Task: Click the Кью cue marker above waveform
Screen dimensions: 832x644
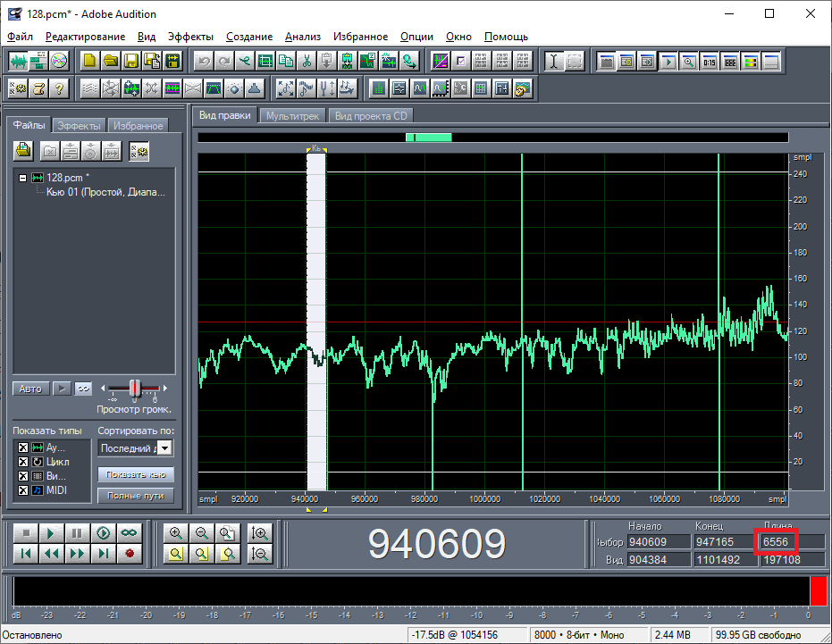Action: [316, 149]
